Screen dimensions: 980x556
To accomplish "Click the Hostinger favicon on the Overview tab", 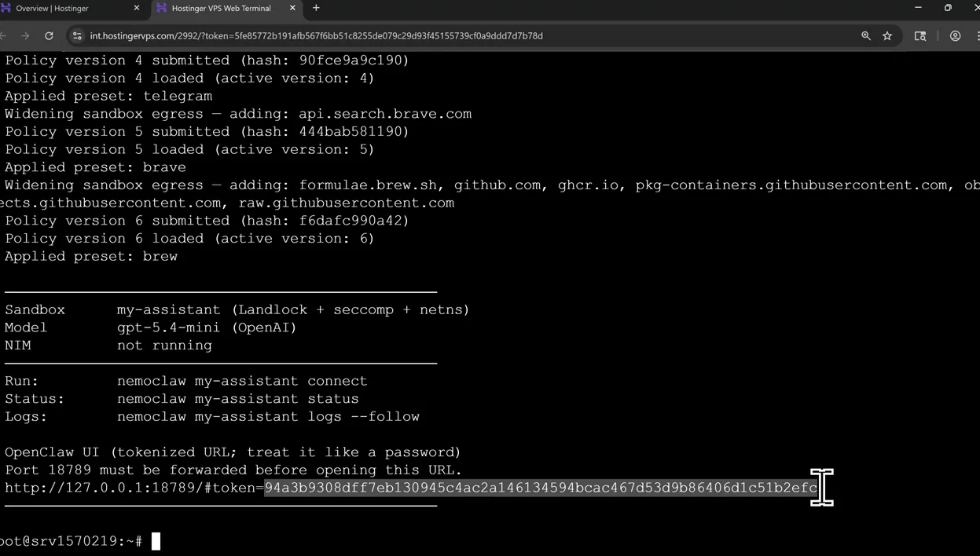I will (x=6, y=8).
